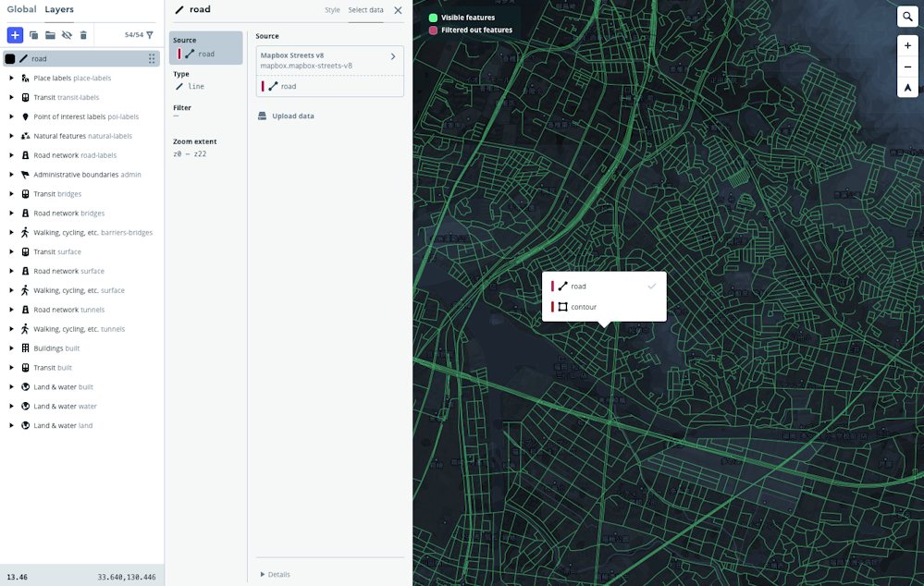This screenshot has width=924, height=586.
Task: Expand the Details section
Action: 276,574
